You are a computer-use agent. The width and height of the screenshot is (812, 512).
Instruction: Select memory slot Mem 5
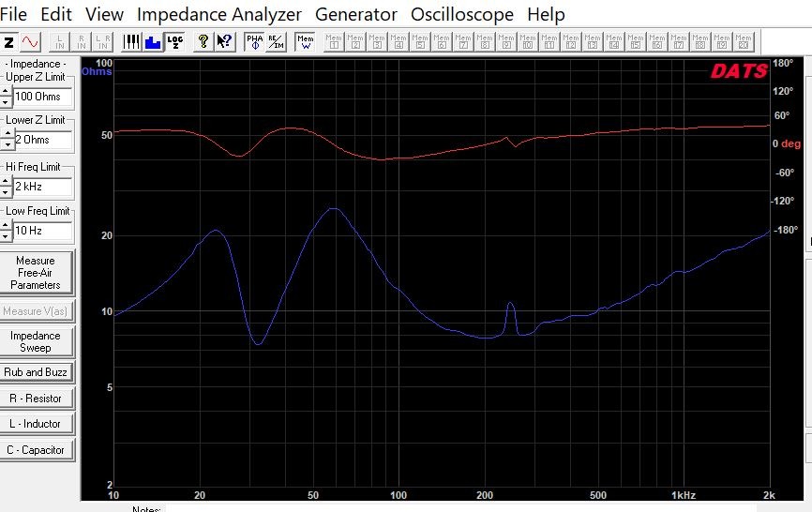click(x=420, y=42)
